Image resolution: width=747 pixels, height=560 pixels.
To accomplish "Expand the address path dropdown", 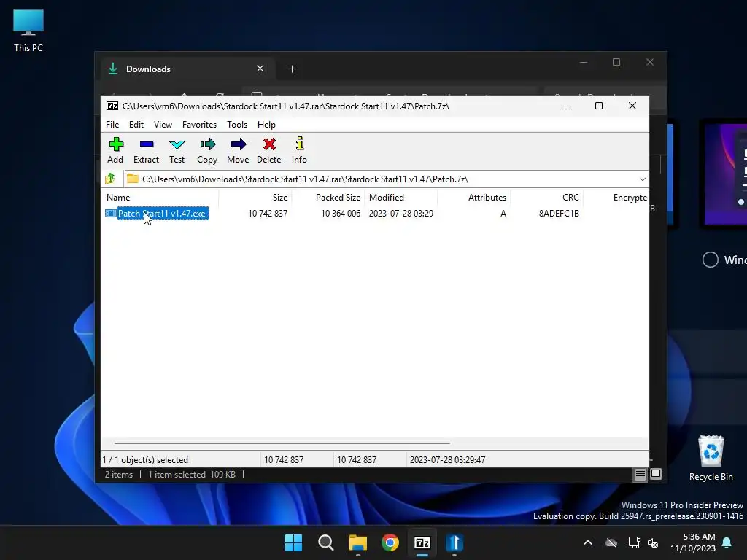I will pyautogui.click(x=642, y=179).
